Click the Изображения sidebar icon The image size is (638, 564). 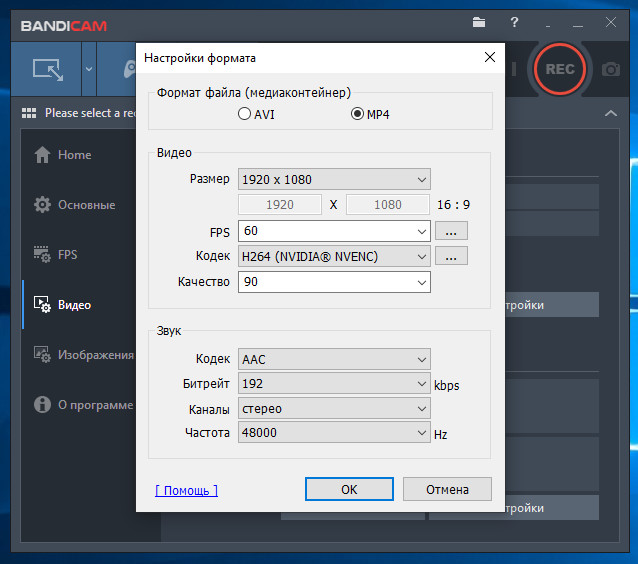pos(42,354)
